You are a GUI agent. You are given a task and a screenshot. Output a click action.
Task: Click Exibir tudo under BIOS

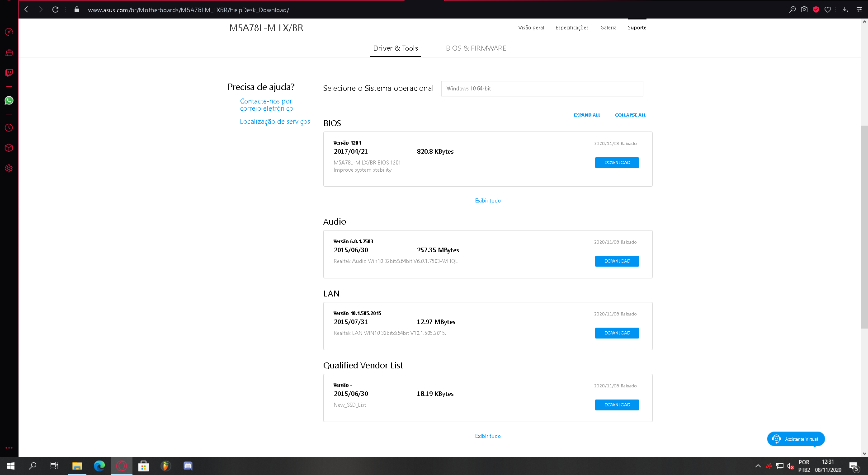click(488, 201)
